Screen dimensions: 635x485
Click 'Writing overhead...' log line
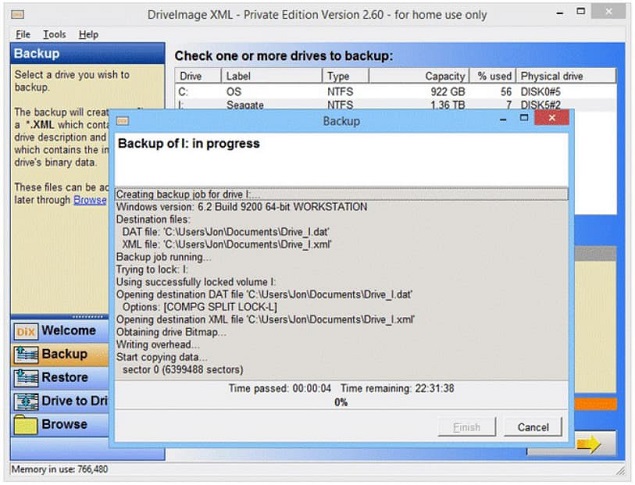pyautogui.click(x=158, y=345)
